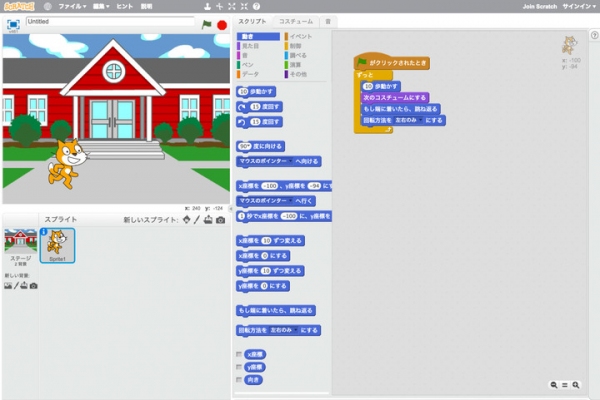This screenshot has height=400, width=600.
Task: Zoom in the scripts area
Action: click(576, 385)
